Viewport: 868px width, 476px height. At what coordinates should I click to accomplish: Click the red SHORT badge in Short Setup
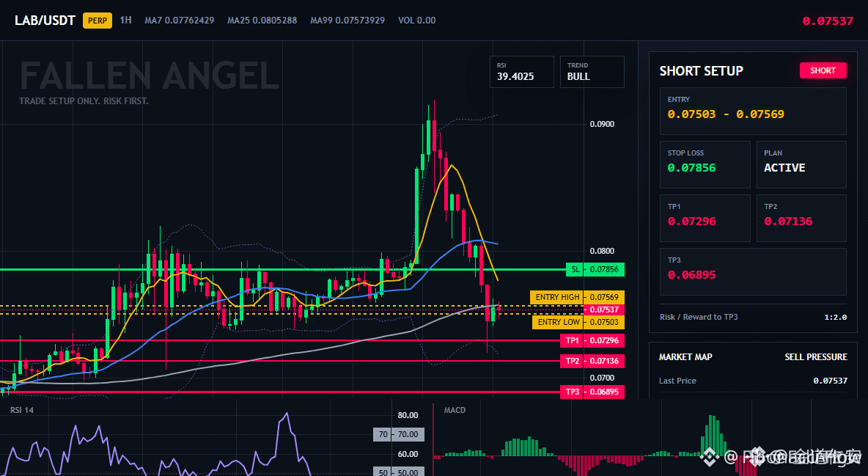coord(823,70)
